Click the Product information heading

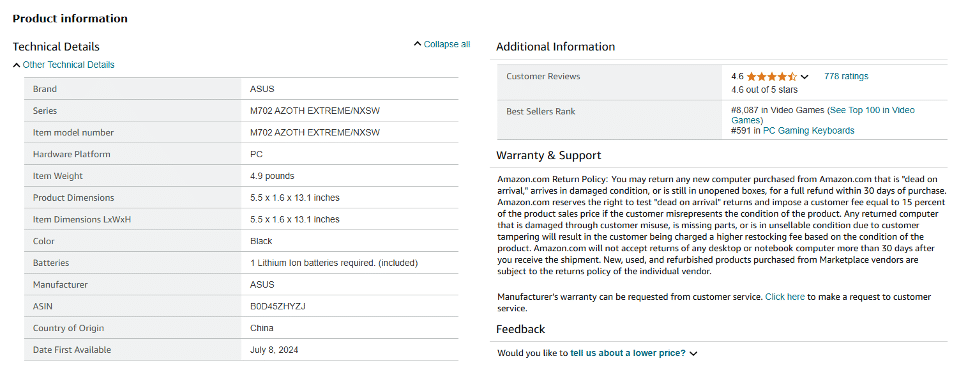click(70, 18)
